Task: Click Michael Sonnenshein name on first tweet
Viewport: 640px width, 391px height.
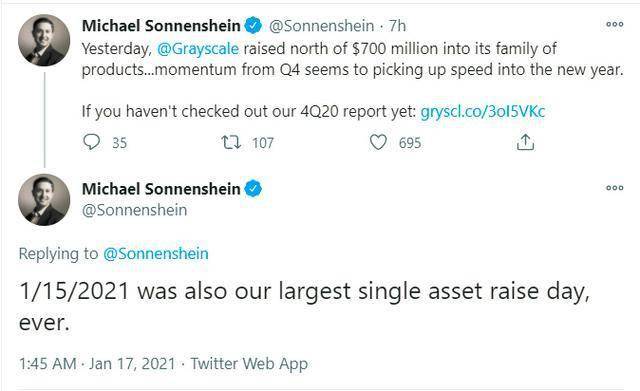Action: tap(161, 26)
